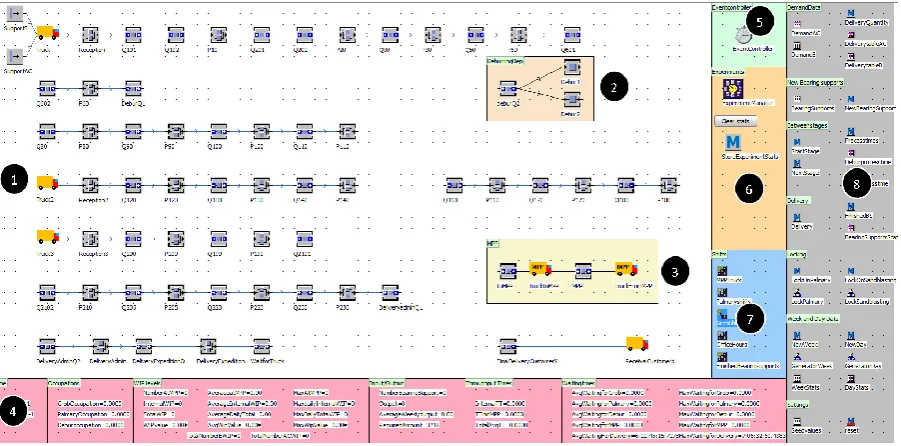Open the DeliveryQuantity method
Screen dimensions: 901x446
click(x=851, y=13)
